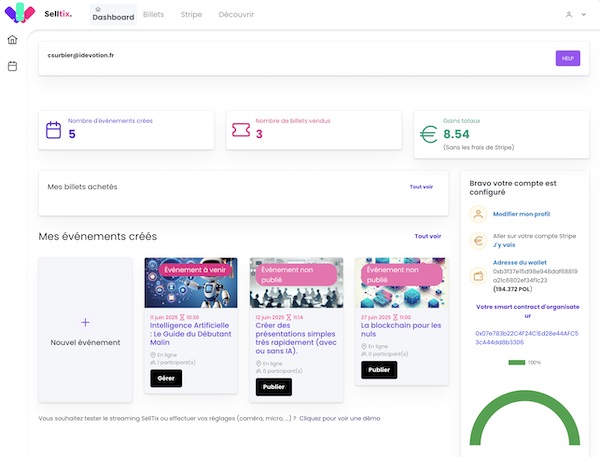Switch to the Billets tab
This screenshot has width=600, height=457.
pos(153,16)
